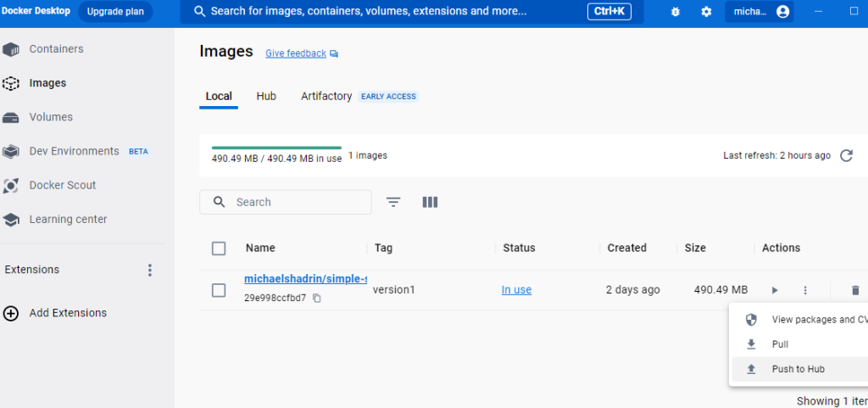Run the michaelshadrin image with play icon

(x=775, y=290)
